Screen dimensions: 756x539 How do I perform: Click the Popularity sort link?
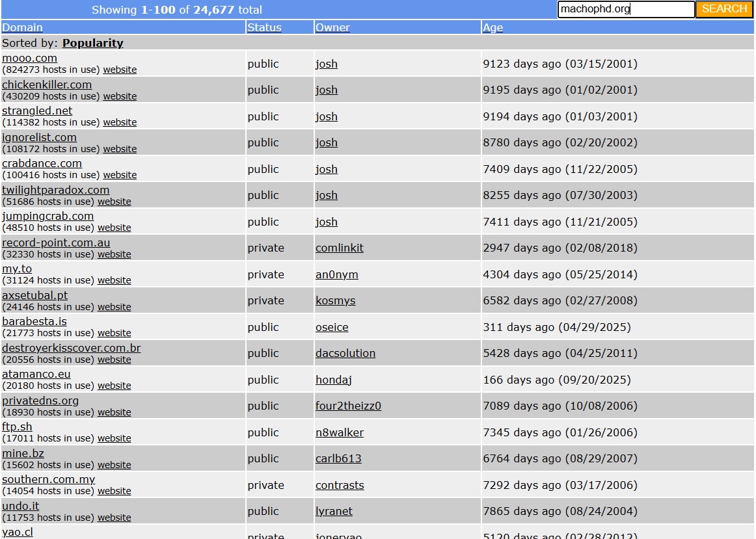pyautogui.click(x=92, y=43)
